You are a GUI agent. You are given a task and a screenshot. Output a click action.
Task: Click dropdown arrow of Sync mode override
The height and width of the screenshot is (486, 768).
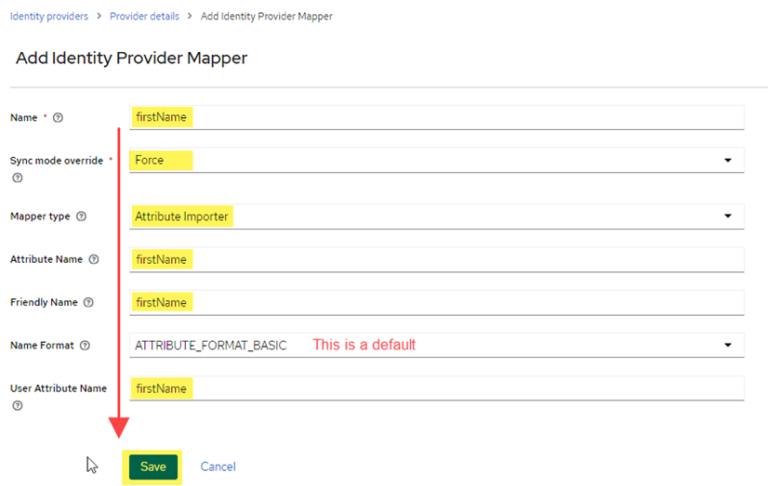click(728, 160)
